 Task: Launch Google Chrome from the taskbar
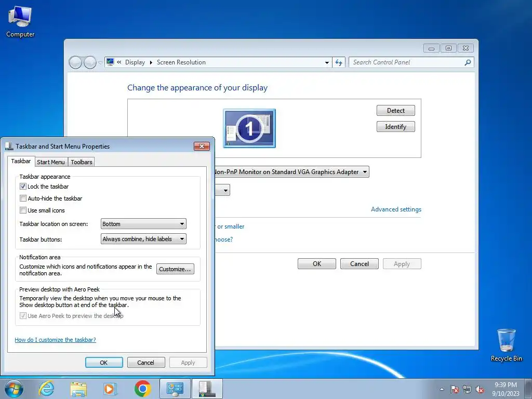[x=142, y=389]
